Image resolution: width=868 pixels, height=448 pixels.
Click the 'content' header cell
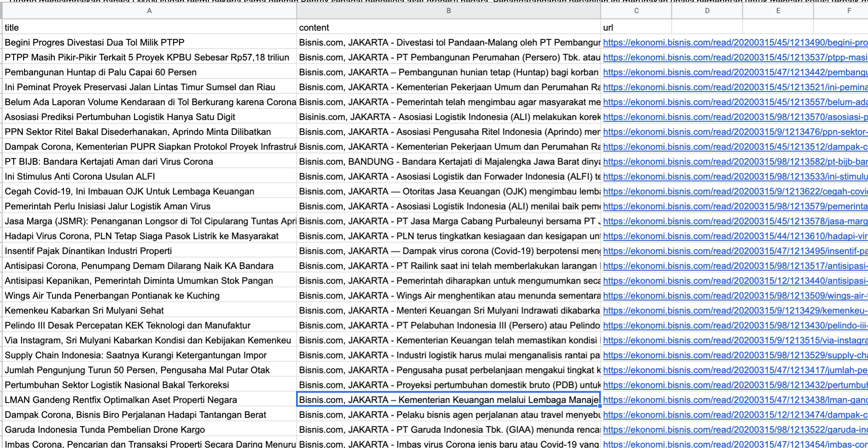click(x=448, y=27)
